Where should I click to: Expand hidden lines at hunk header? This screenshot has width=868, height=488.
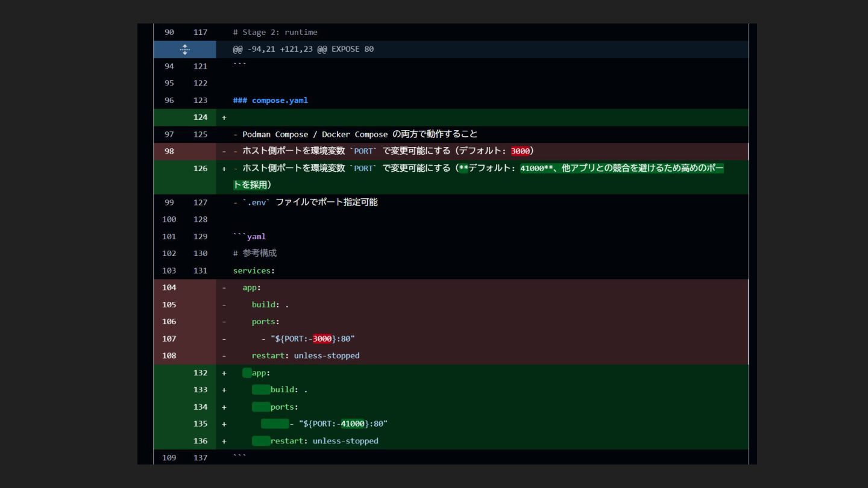(x=185, y=49)
